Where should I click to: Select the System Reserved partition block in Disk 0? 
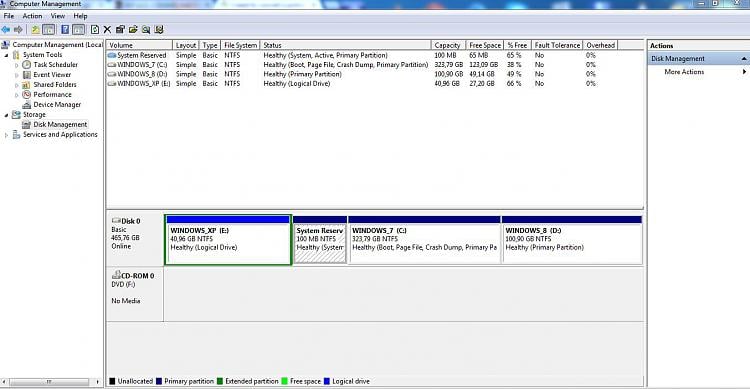(x=320, y=239)
